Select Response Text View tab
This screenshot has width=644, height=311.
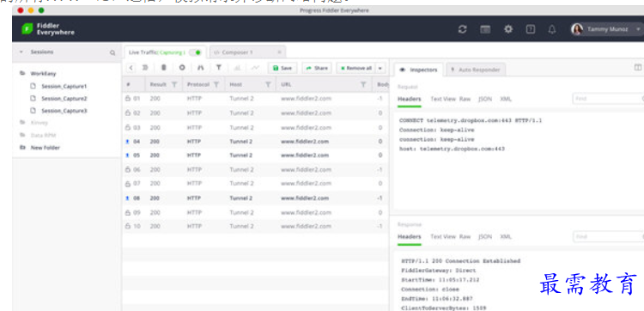443,236
